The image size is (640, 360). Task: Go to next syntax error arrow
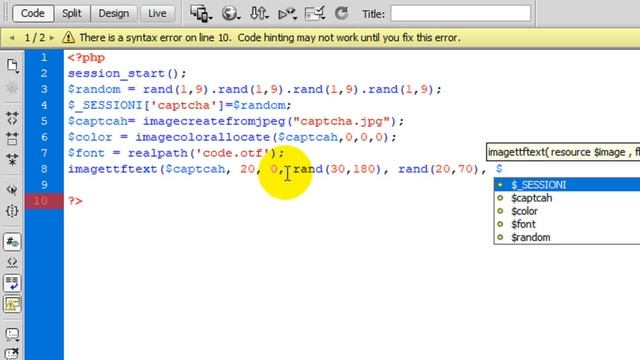pos(52,38)
